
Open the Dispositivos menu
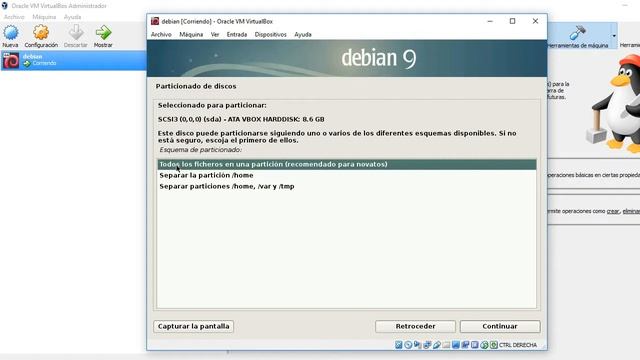pos(271,35)
